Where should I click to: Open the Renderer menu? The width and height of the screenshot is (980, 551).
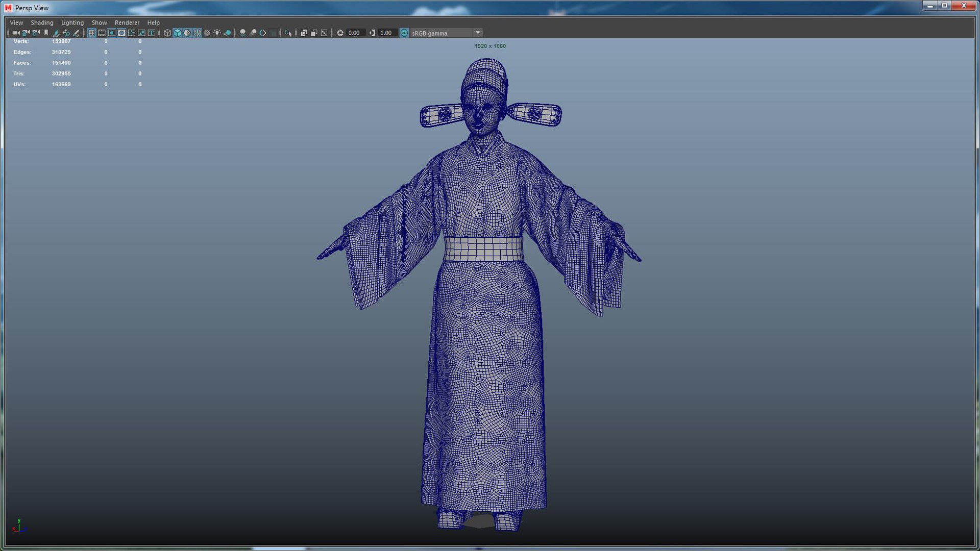(x=127, y=22)
